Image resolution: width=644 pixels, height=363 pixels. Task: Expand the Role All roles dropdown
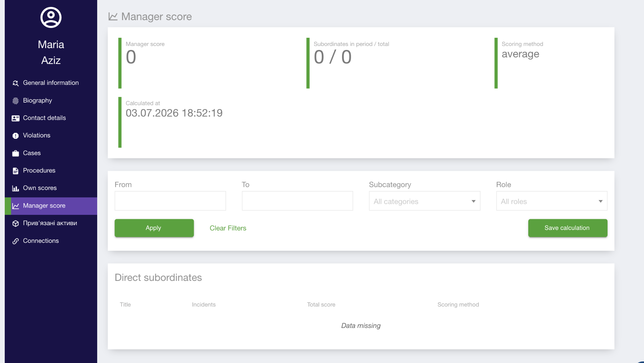(552, 201)
